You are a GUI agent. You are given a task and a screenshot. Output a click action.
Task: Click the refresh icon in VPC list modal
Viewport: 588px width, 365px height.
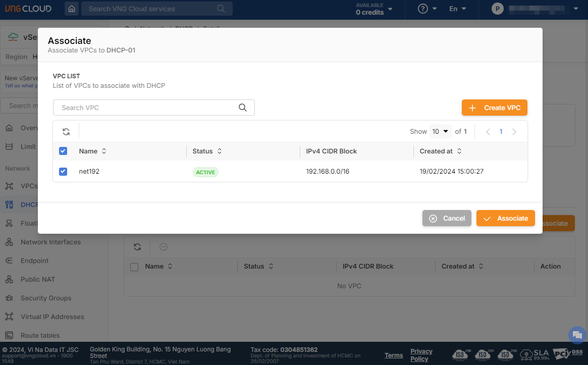[x=66, y=132]
